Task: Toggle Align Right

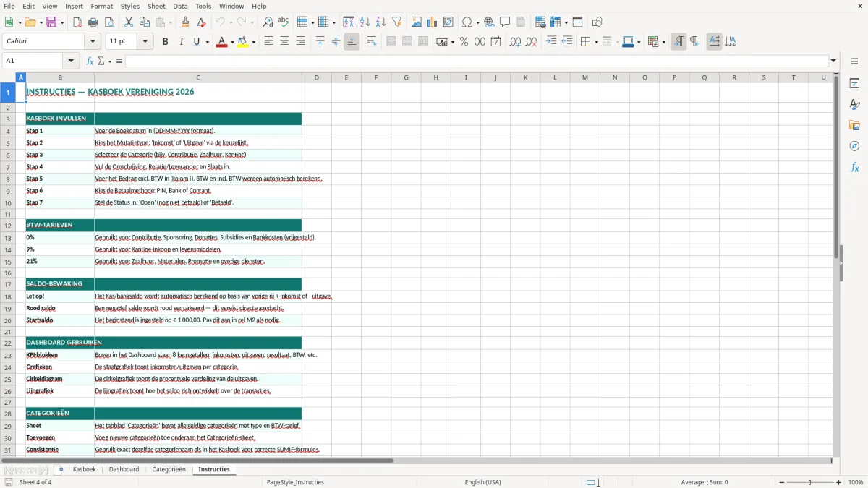Action: point(300,42)
